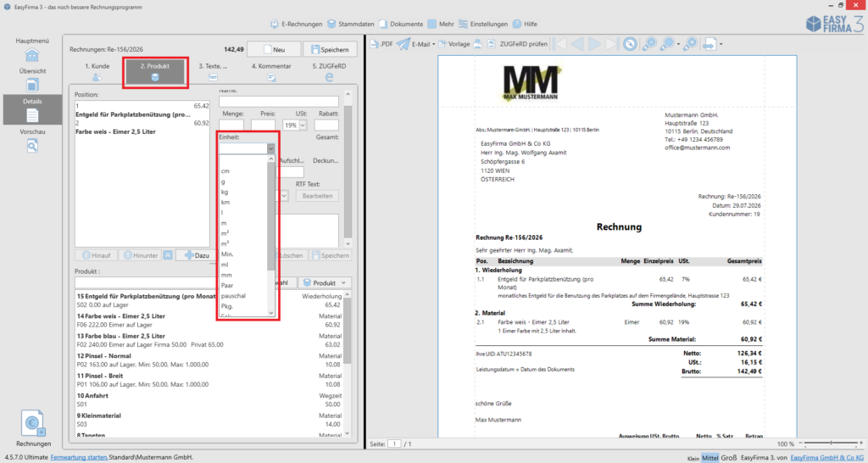868x463 pixels.
Task: Open the Vorlage template button
Action: point(454,44)
